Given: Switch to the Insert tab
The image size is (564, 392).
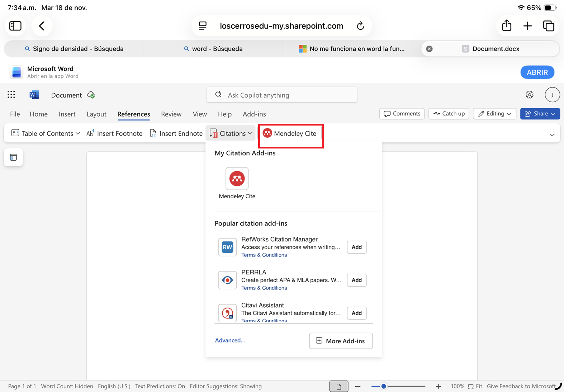Looking at the screenshot, I should [x=67, y=114].
